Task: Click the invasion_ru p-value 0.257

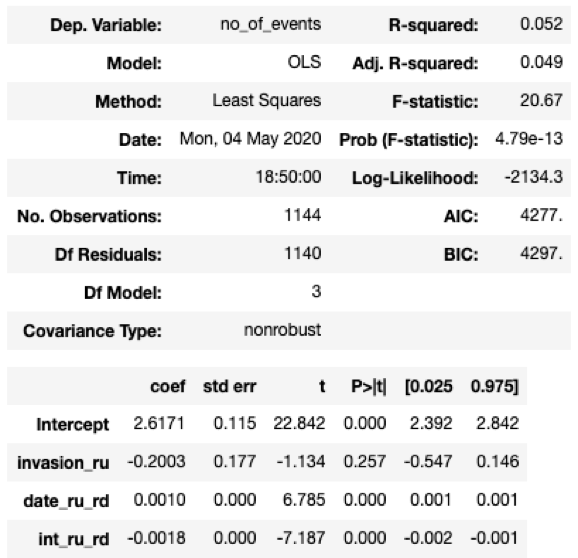Action: click(x=365, y=461)
